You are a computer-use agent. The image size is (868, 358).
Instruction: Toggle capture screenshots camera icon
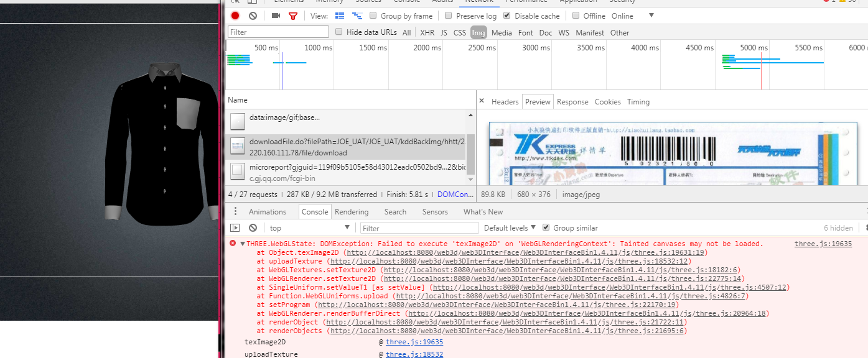coord(276,16)
